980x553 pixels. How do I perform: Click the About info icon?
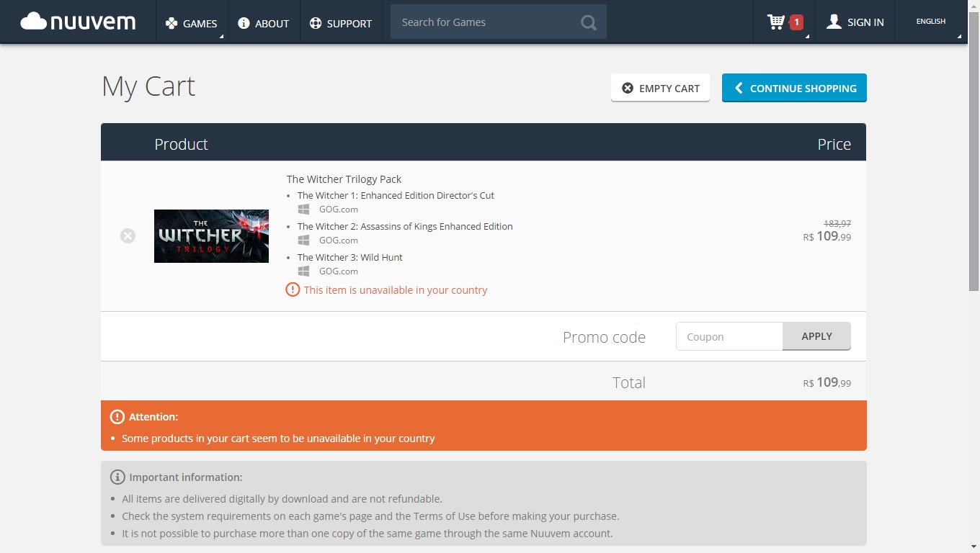[x=244, y=23]
